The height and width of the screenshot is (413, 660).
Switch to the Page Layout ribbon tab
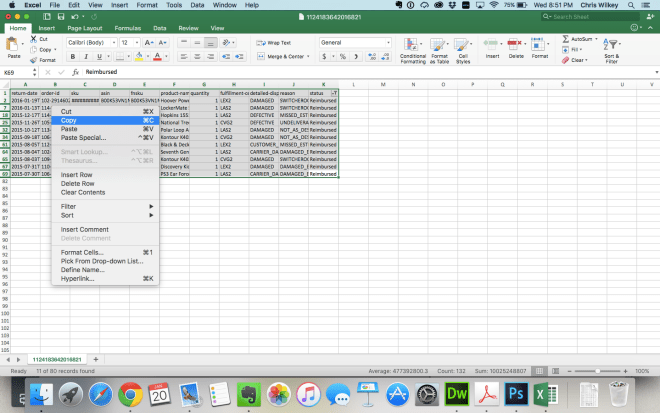tap(85, 28)
